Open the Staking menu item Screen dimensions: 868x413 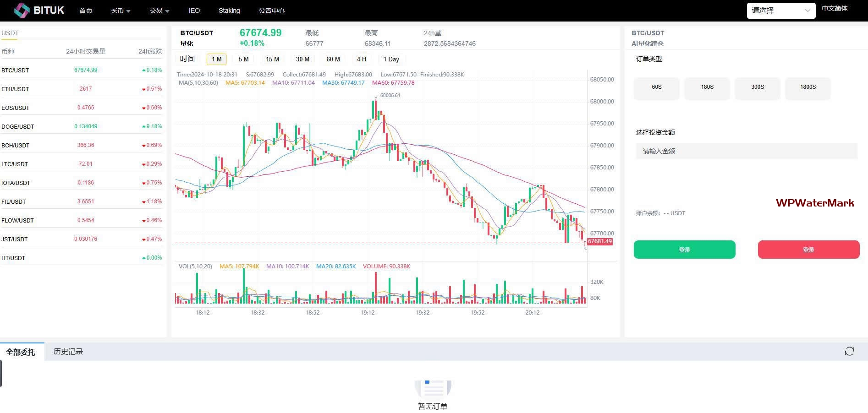[229, 11]
